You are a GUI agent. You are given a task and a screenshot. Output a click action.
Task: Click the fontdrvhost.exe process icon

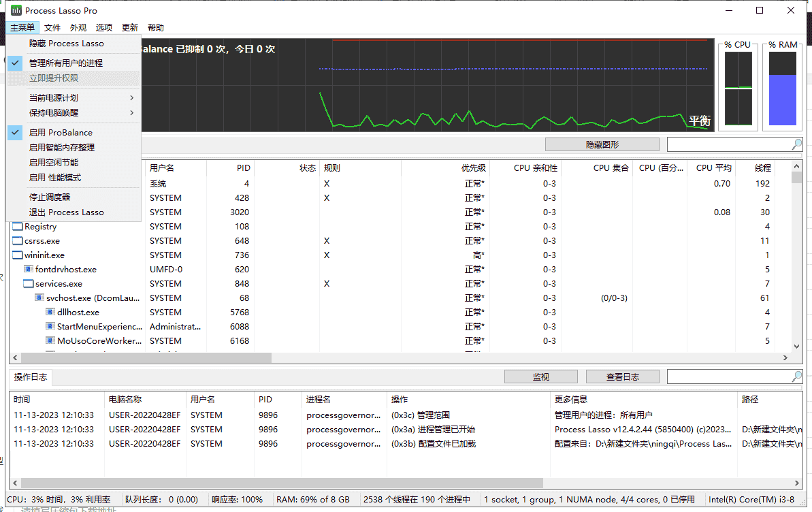point(29,270)
